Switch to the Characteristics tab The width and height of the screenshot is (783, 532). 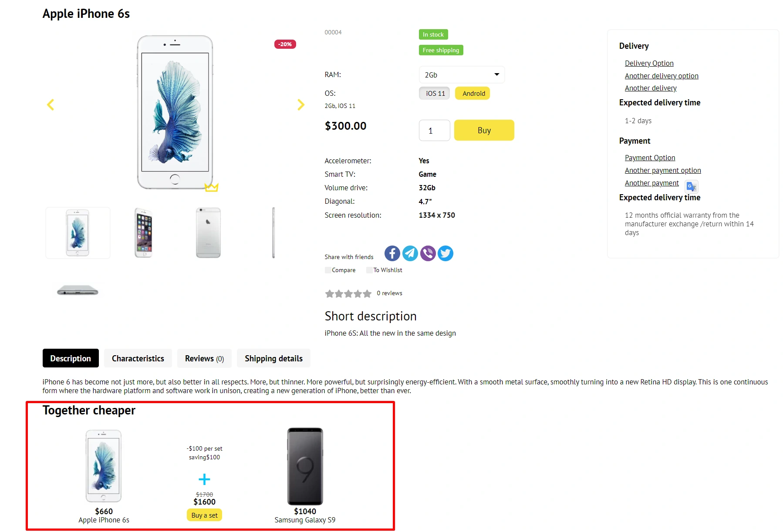pyautogui.click(x=138, y=358)
